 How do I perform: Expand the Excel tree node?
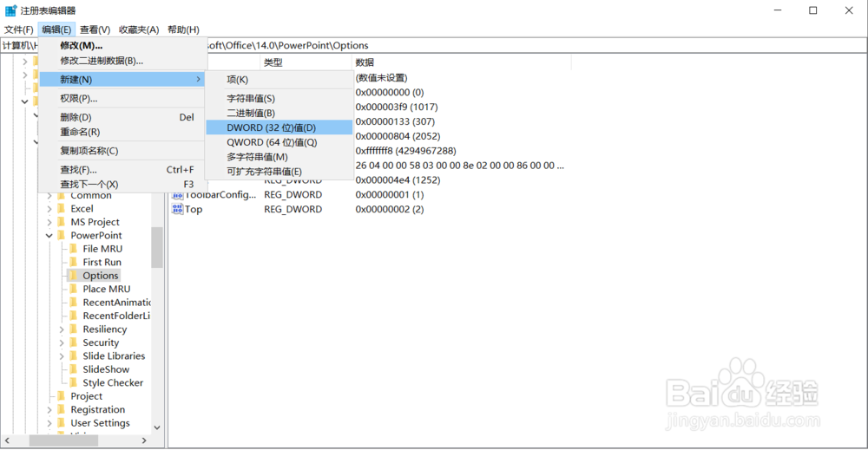49,209
